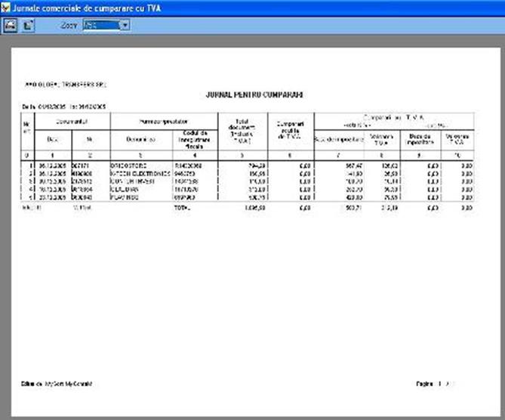Click the page number in the footer
The image size is (505, 420).
pos(438,384)
